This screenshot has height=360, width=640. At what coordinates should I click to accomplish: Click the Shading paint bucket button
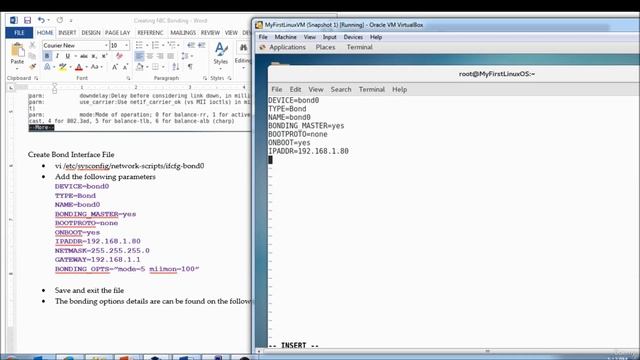click(x=140, y=67)
